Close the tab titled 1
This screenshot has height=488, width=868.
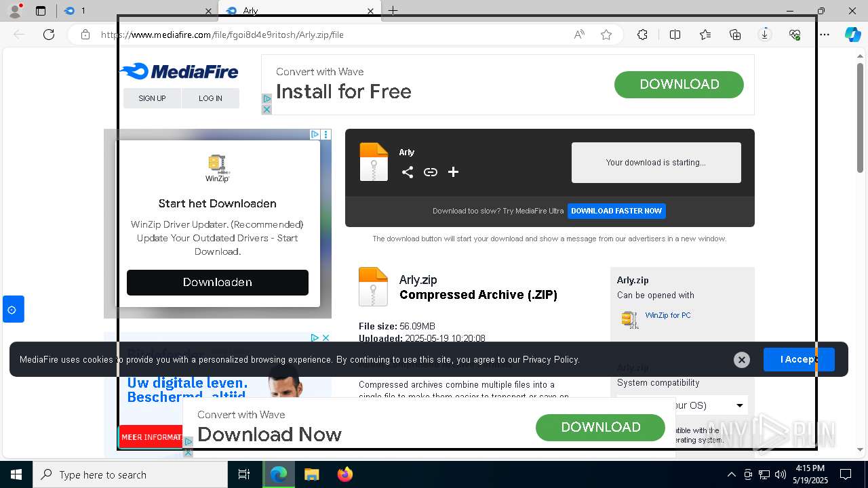pos(208,11)
